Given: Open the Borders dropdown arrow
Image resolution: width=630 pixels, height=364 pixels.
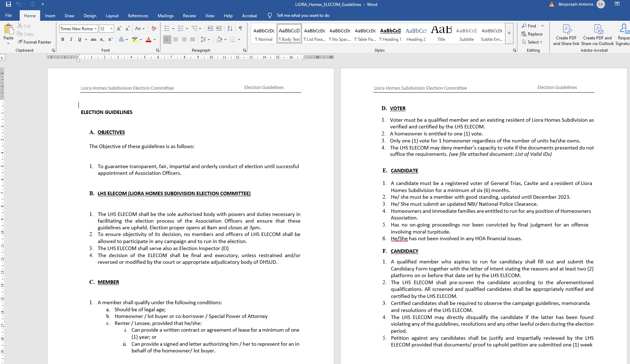Looking at the screenshot, I should pyautogui.click(x=239, y=39).
